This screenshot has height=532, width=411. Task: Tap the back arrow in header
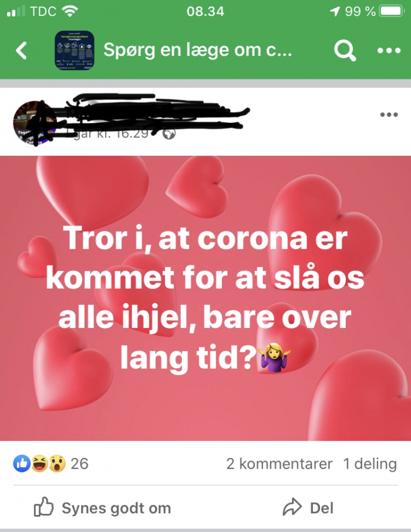click(21, 51)
